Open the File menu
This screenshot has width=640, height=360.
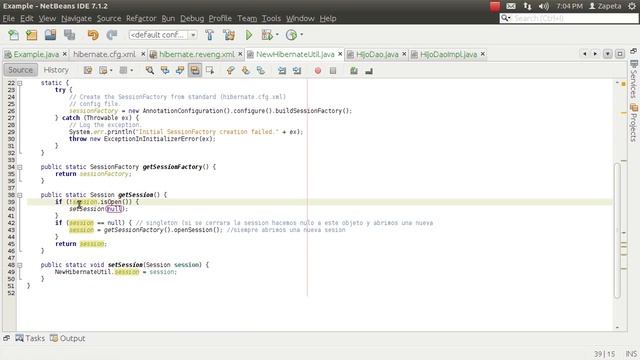pyautogui.click(x=9, y=18)
